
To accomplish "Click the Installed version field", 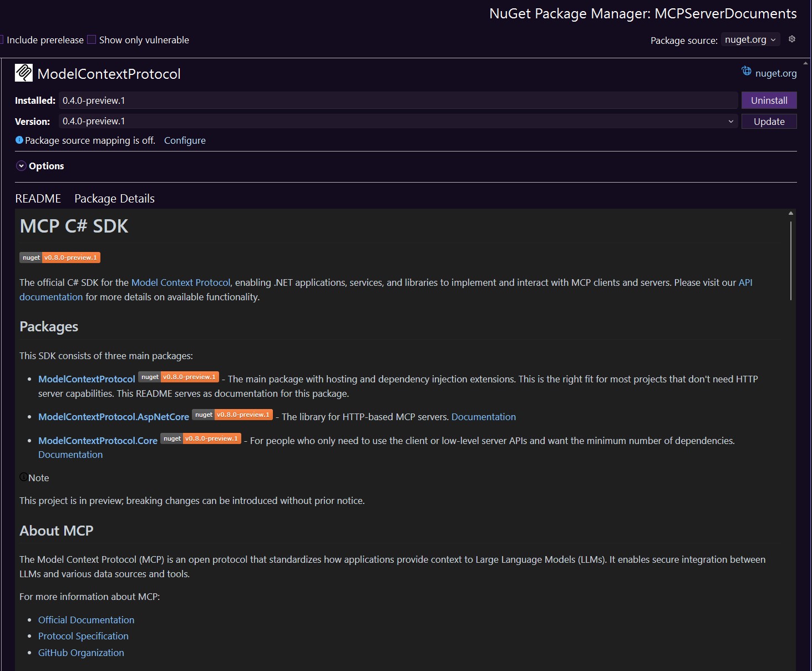I will (x=398, y=100).
